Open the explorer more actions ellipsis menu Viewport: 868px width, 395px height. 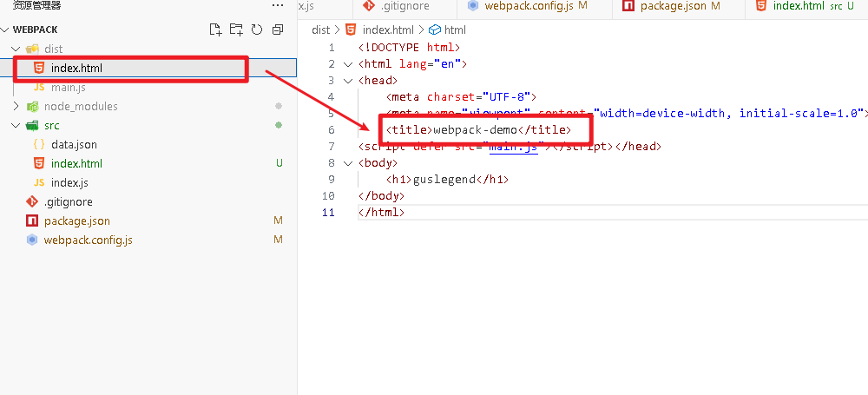pyautogui.click(x=278, y=5)
